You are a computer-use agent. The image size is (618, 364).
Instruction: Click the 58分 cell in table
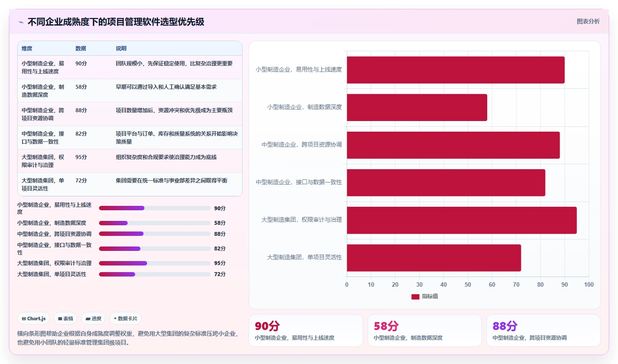[x=81, y=87]
